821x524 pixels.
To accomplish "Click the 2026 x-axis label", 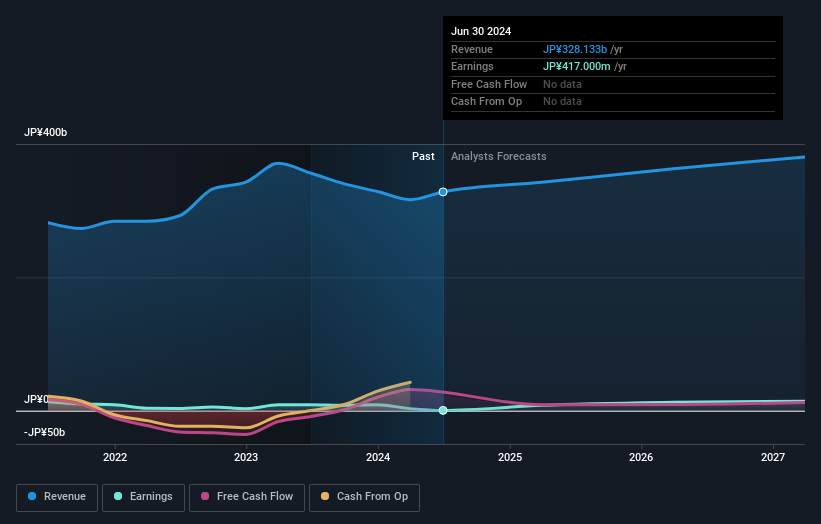I will [x=640, y=458].
